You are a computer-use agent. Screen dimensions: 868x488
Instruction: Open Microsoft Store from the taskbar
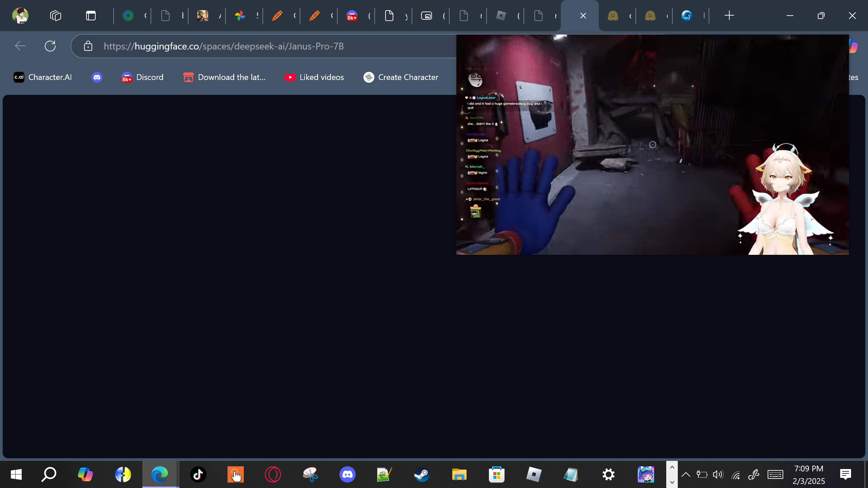(x=497, y=474)
